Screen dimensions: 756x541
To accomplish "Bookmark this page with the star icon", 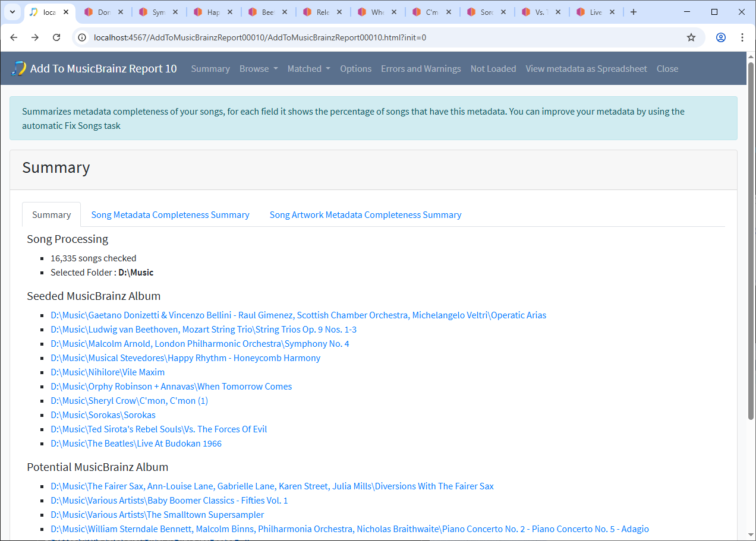I will [x=691, y=37].
